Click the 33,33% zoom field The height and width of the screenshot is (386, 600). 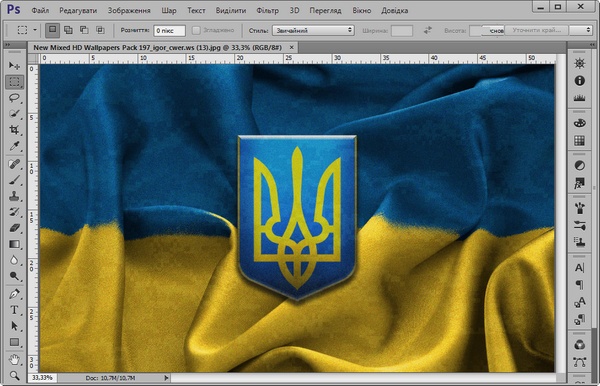coord(42,378)
